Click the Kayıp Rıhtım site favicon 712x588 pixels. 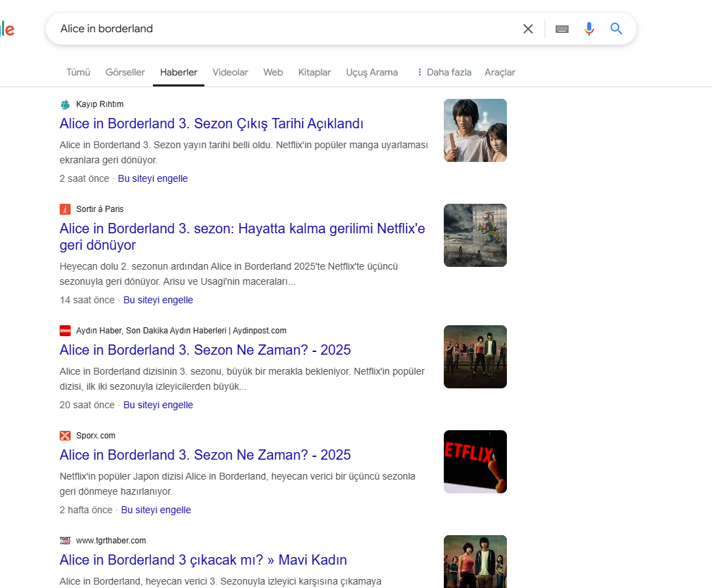coord(65,104)
